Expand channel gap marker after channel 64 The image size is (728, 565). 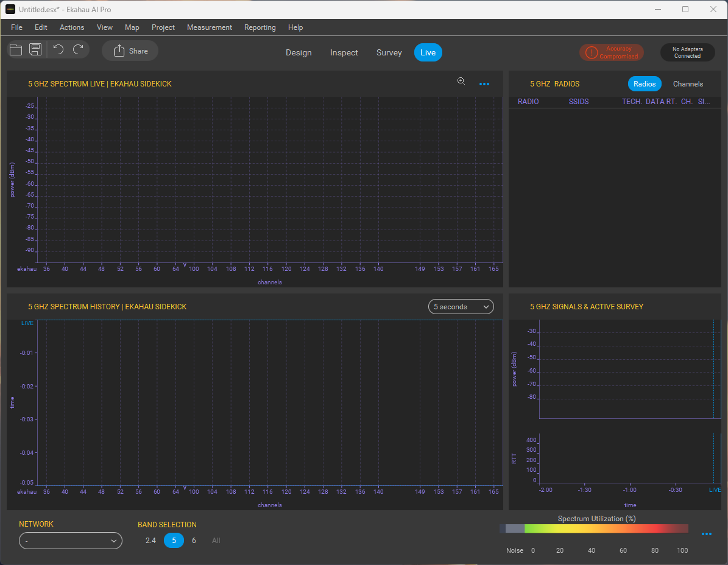pyautogui.click(x=185, y=265)
